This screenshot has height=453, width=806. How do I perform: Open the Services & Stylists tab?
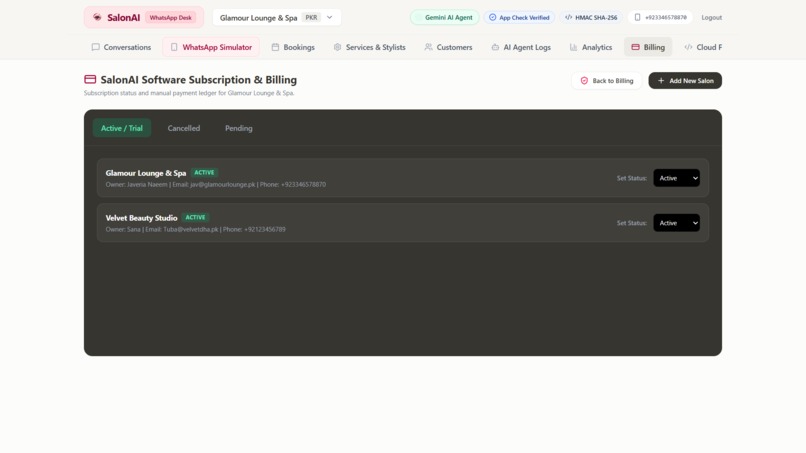(x=370, y=47)
